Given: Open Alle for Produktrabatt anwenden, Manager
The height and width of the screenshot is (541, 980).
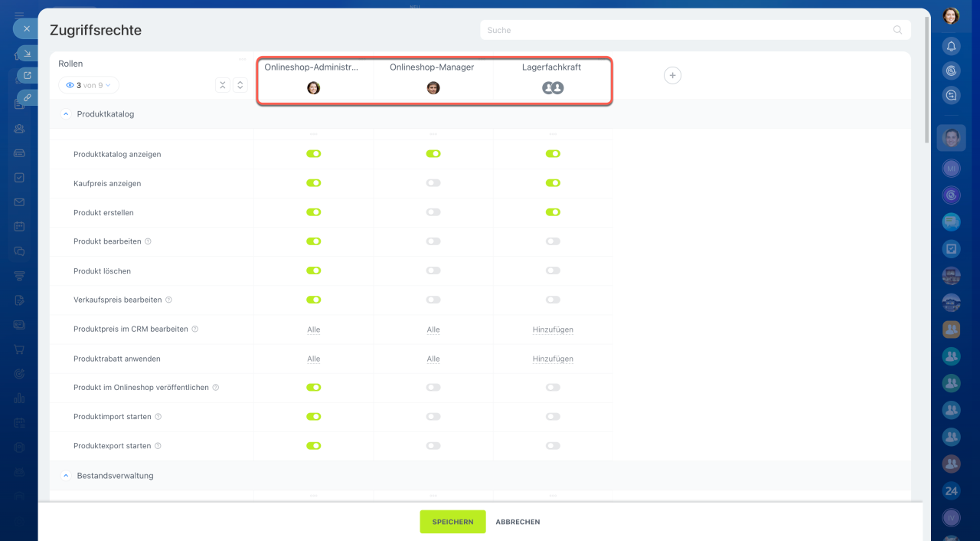Looking at the screenshot, I should 433,359.
